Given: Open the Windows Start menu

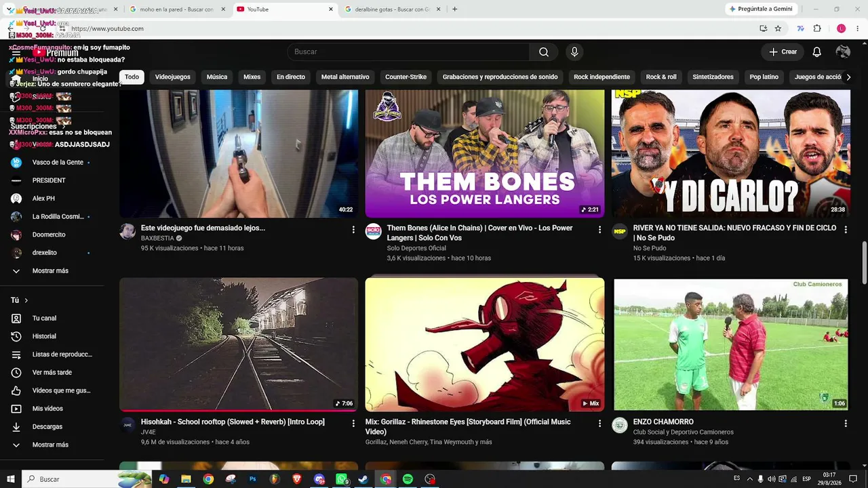Looking at the screenshot, I should point(10,479).
